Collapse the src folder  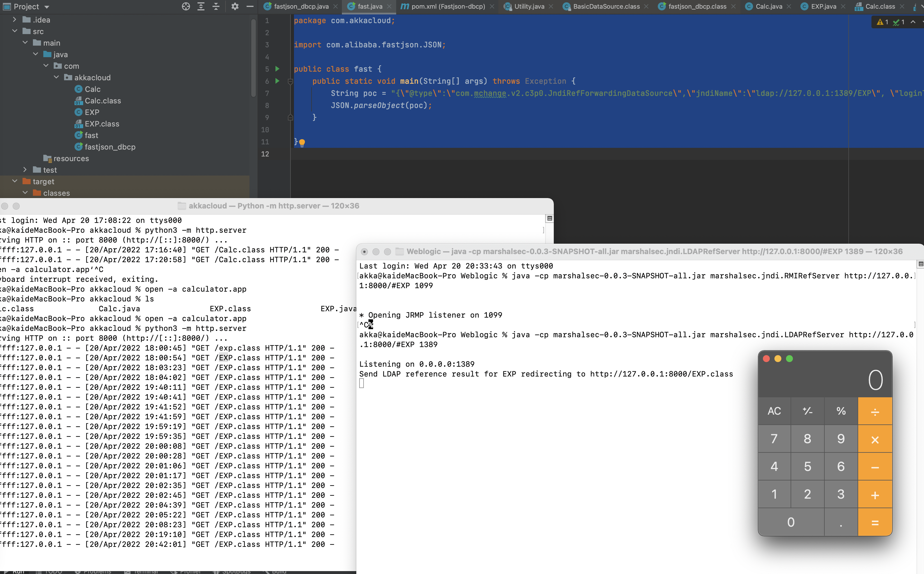[x=14, y=31]
